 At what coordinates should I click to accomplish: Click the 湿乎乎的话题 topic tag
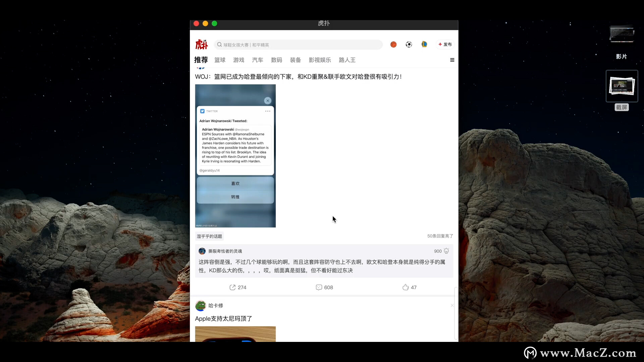coord(209,236)
